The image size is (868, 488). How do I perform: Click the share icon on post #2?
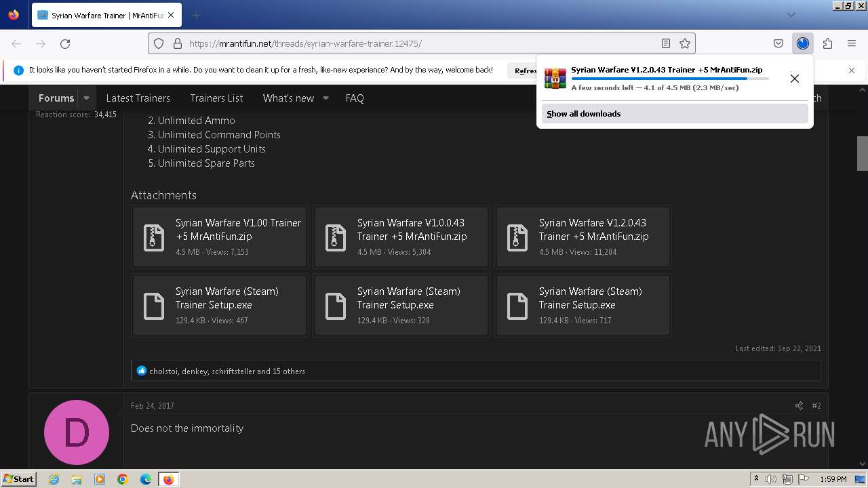click(799, 405)
